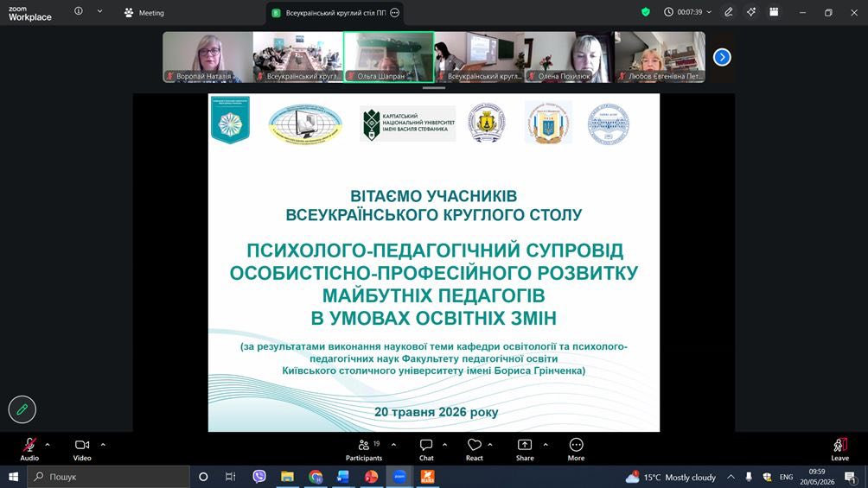This screenshot has height=488, width=868.
Task: Open Task View on taskbar
Action: [x=230, y=477]
